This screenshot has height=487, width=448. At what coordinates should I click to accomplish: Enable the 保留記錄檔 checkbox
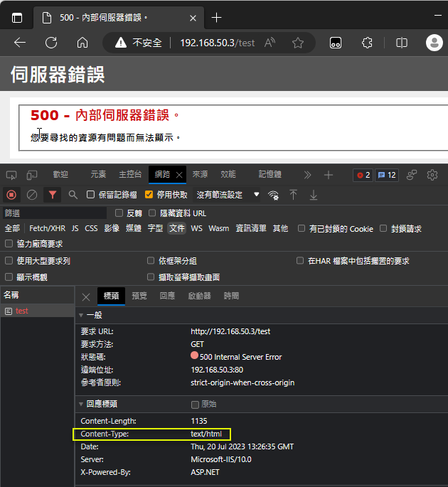[x=91, y=195]
